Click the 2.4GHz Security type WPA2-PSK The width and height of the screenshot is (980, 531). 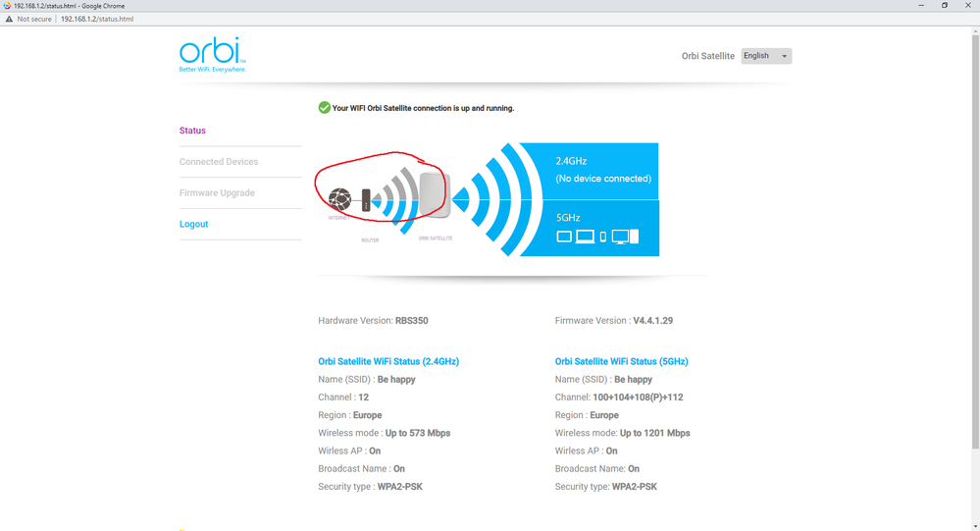click(400, 487)
